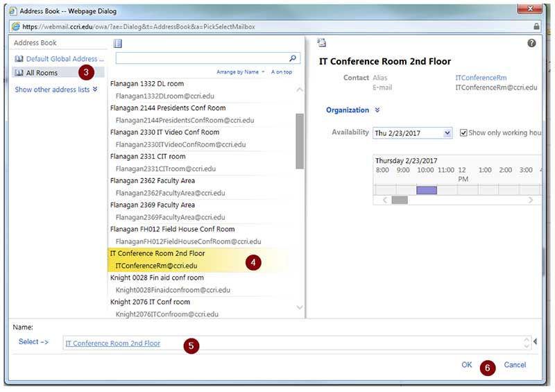Image resolution: width=555 pixels, height=392 pixels.
Task: Toggle Show only working hours checkbox
Action: pos(463,133)
